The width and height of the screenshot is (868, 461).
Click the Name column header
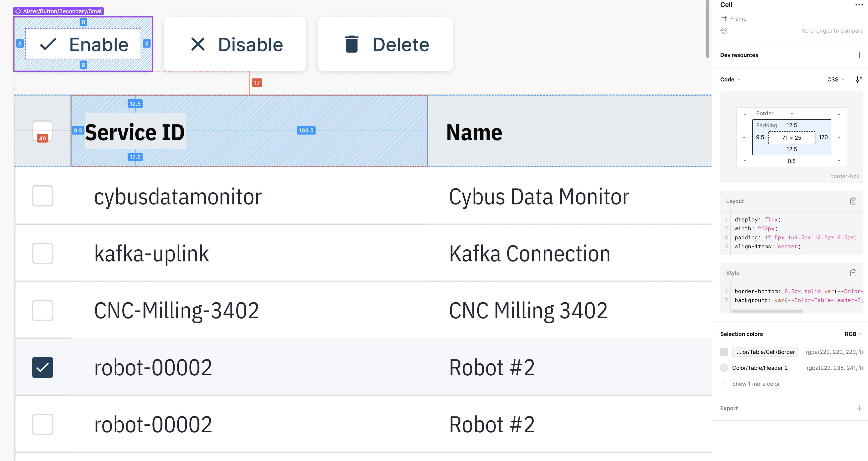(x=570, y=131)
